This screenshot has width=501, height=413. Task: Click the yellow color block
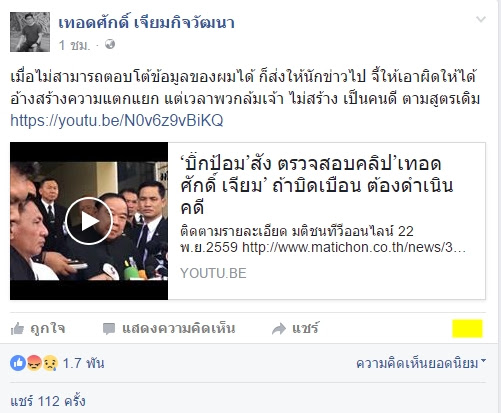point(467,329)
